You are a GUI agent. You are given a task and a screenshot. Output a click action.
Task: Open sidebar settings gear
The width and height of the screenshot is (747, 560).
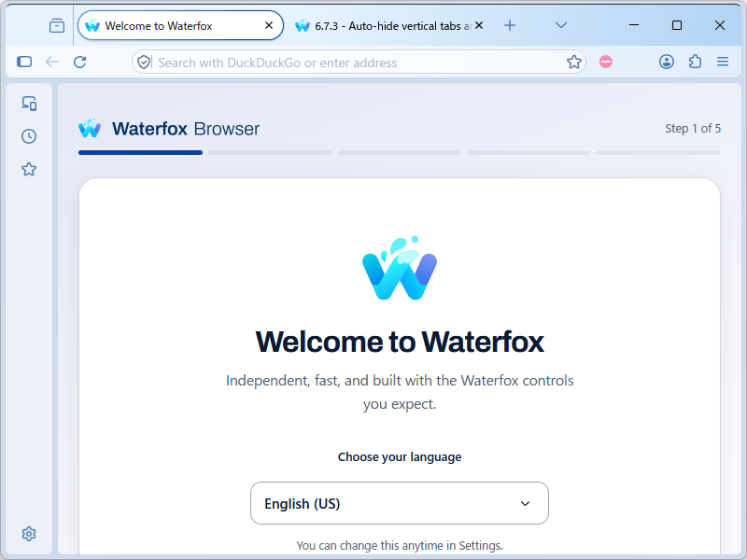(x=29, y=534)
